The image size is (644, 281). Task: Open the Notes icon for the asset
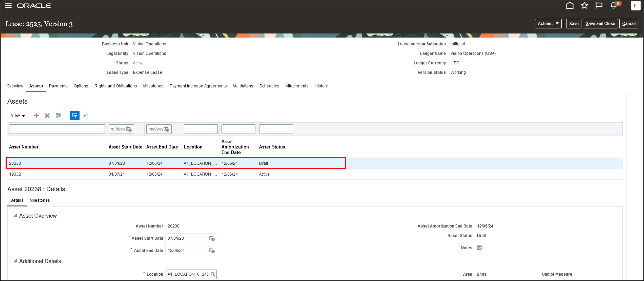[x=479, y=248]
